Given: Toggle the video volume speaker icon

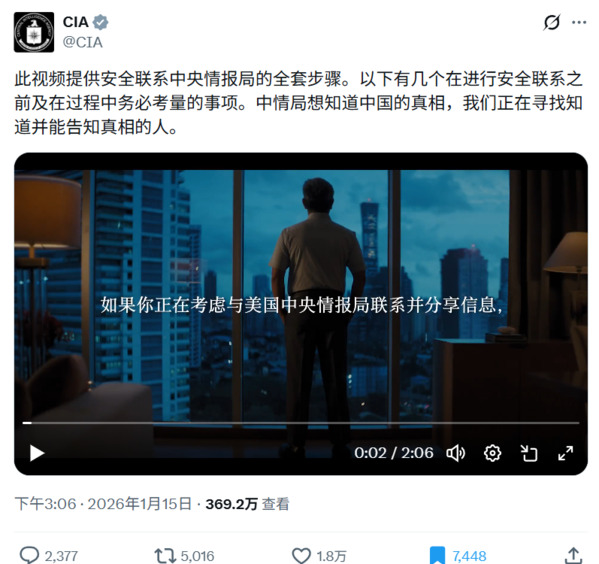Looking at the screenshot, I should point(455,454).
